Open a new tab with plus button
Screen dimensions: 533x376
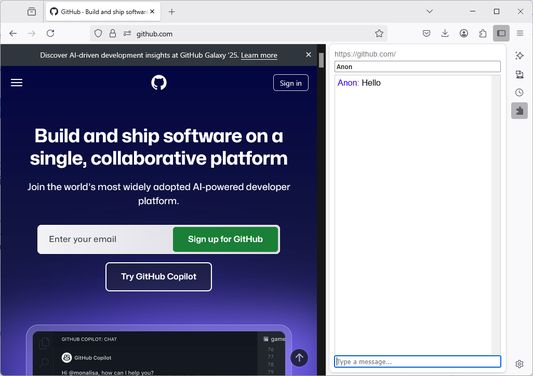click(x=172, y=12)
